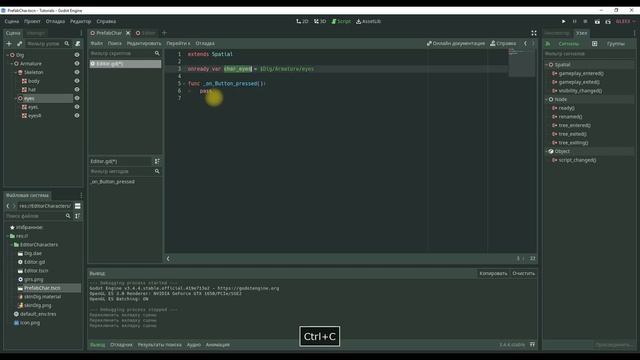Play the project
640x360 pixels.
click(564, 21)
